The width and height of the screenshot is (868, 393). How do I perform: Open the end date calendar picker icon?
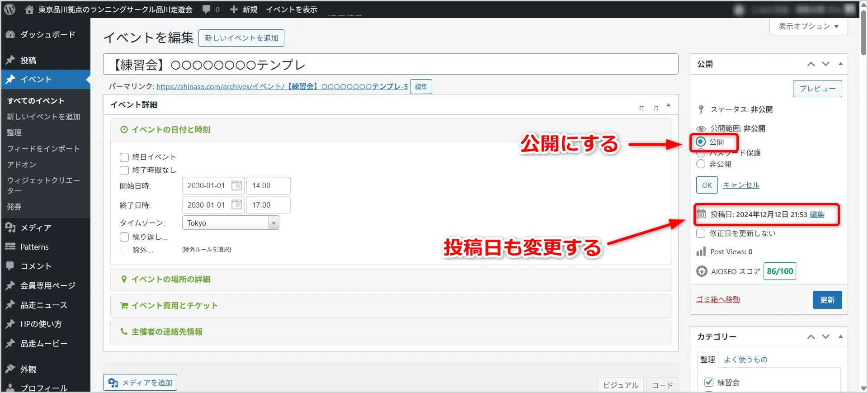[236, 205]
